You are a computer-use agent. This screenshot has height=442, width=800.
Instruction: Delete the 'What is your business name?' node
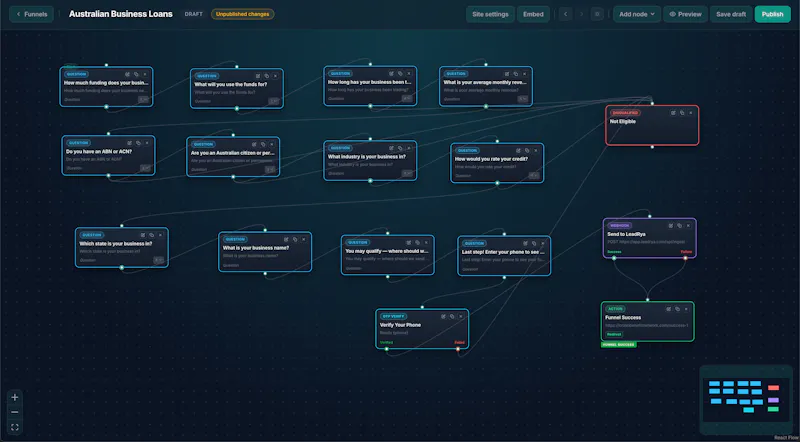pyautogui.click(x=304, y=239)
